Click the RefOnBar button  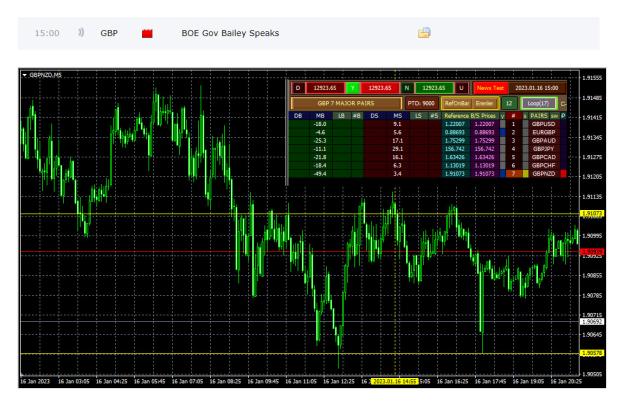pos(456,103)
